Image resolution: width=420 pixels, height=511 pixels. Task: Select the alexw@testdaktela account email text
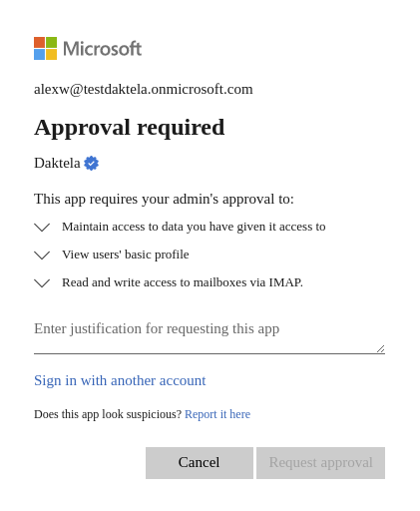click(144, 90)
